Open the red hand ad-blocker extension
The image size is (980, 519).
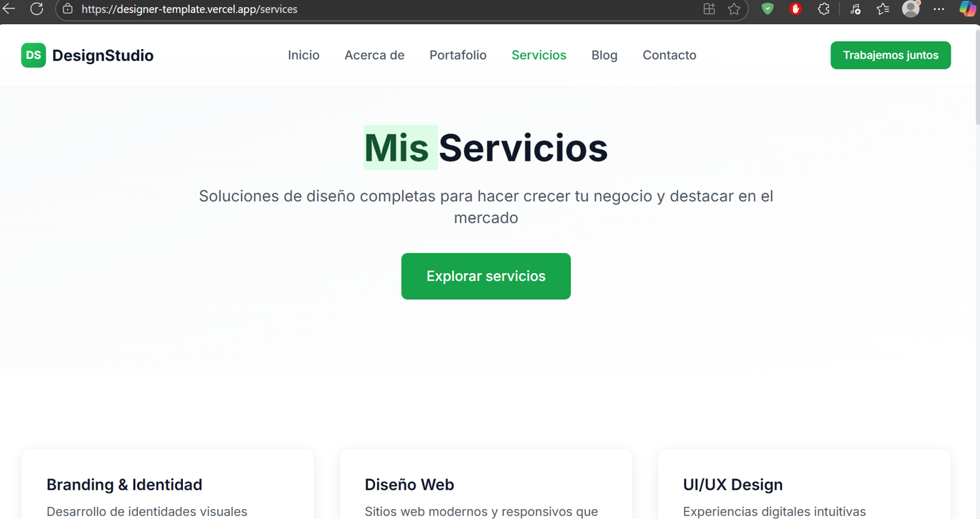click(x=795, y=9)
